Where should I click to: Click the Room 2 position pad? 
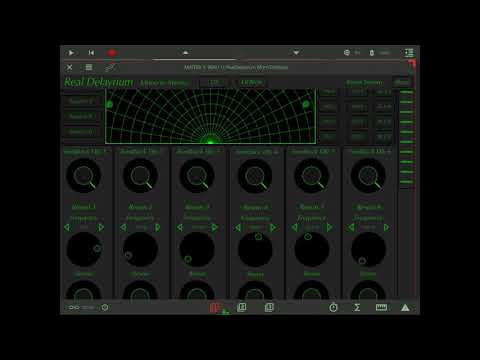coord(140,250)
